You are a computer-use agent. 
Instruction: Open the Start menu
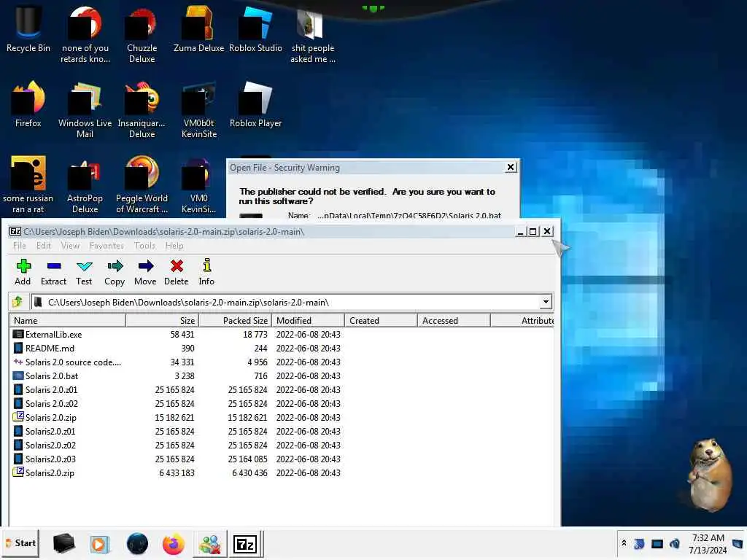pyautogui.click(x=20, y=543)
